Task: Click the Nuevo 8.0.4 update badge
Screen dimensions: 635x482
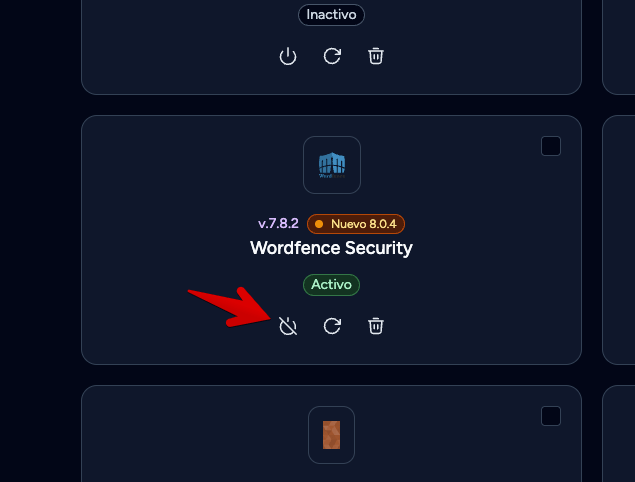Action: 356,224
